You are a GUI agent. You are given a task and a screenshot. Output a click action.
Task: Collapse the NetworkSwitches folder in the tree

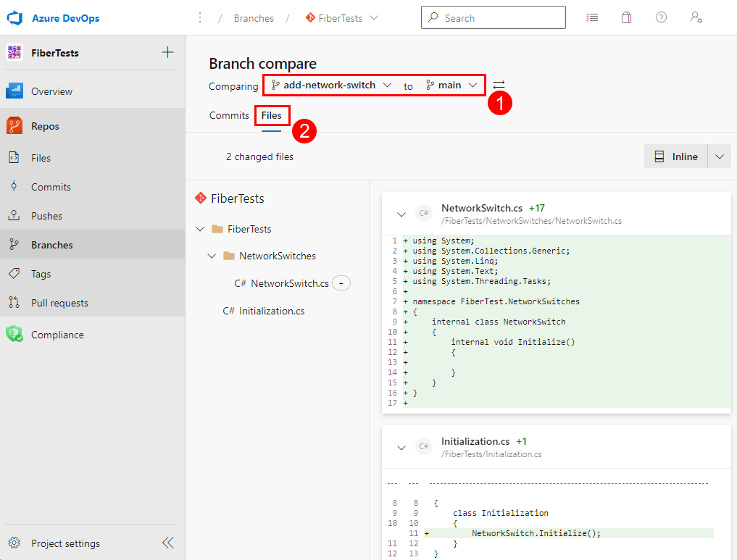tap(212, 256)
